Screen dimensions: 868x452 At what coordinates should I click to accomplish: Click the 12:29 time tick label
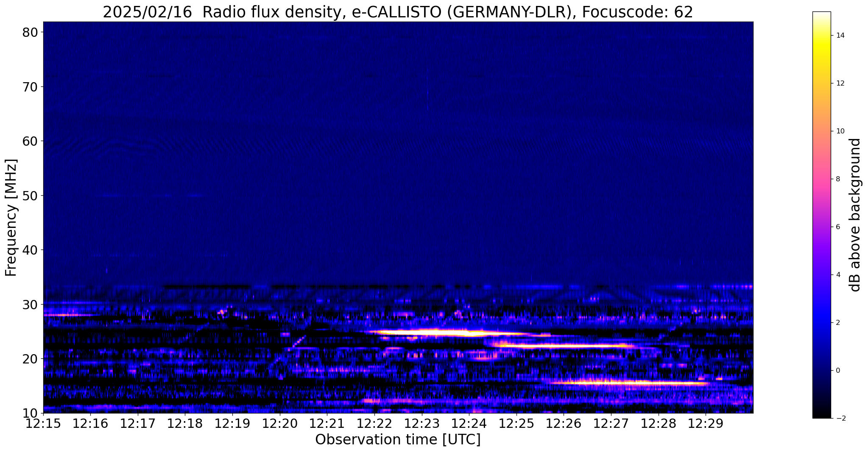706,424
